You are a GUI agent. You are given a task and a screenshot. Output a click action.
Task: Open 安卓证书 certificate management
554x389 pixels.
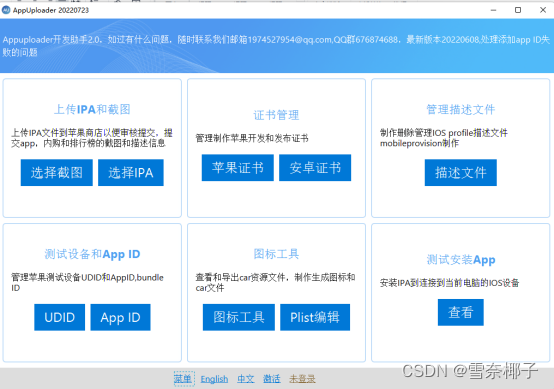(315, 167)
